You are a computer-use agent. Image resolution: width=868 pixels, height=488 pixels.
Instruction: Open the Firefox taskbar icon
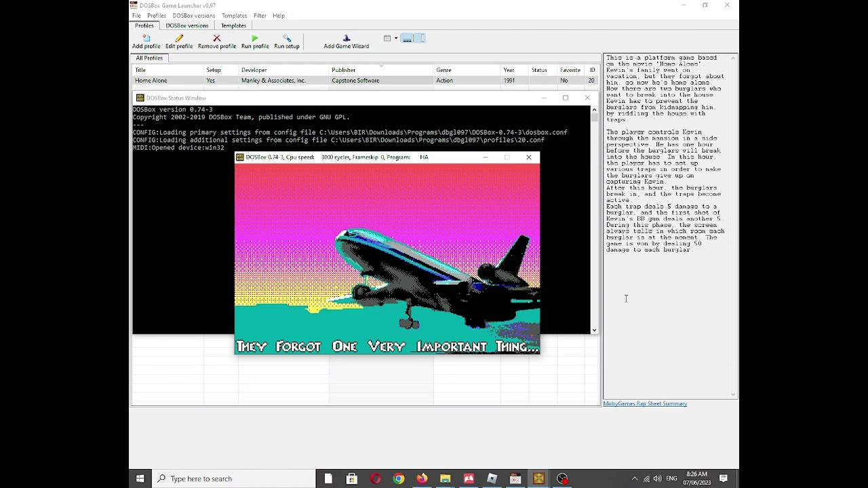coord(422,479)
